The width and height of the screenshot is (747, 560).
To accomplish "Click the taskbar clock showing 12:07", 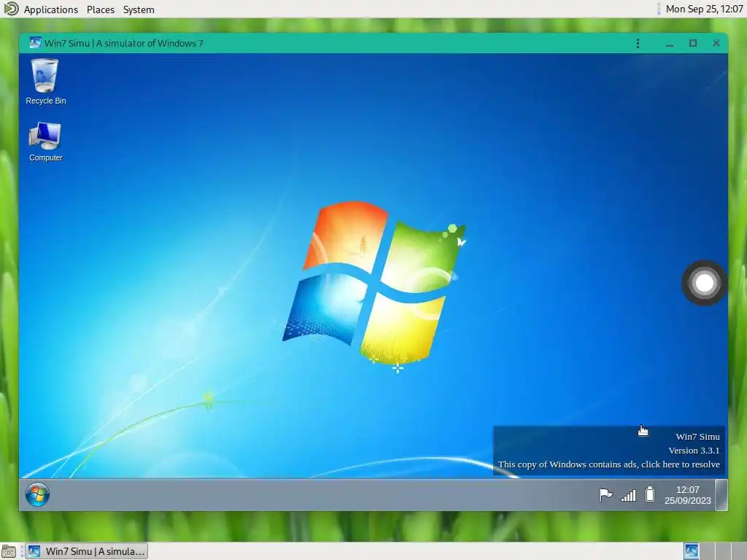I will [687, 495].
